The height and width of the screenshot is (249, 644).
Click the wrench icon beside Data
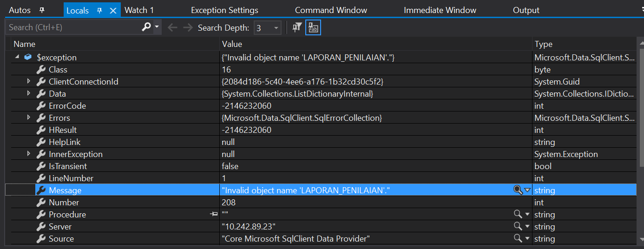click(x=41, y=94)
